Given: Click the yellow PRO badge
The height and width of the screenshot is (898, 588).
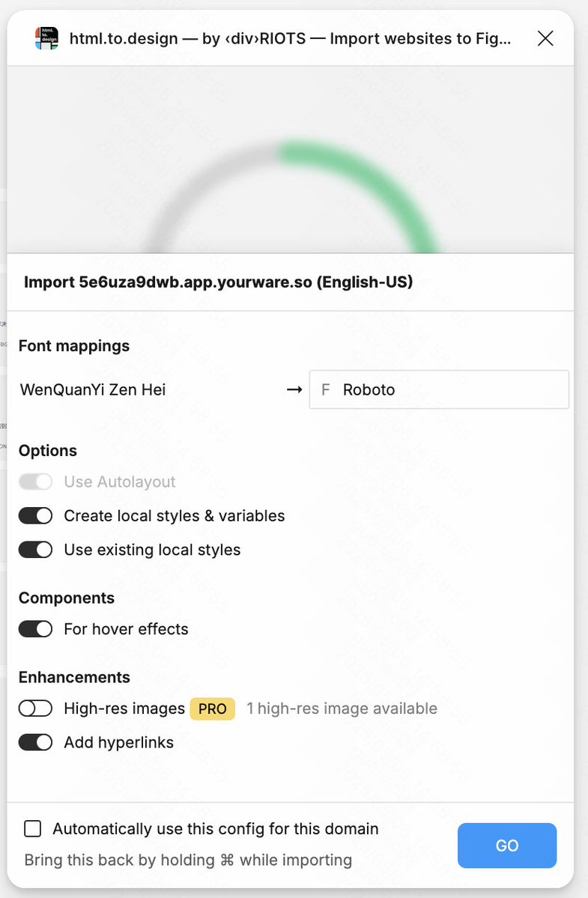Looking at the screenshot, I should click(212, 709).
